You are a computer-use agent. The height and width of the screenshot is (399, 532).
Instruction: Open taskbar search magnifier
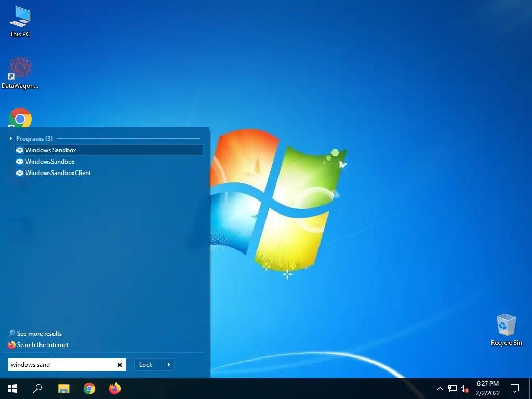[x=37, y=389]
